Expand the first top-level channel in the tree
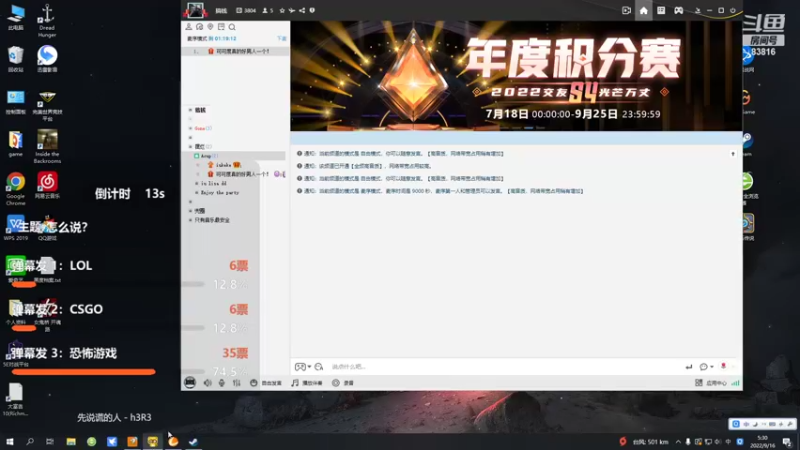The image size is (800, 450). tap(191, 110)
